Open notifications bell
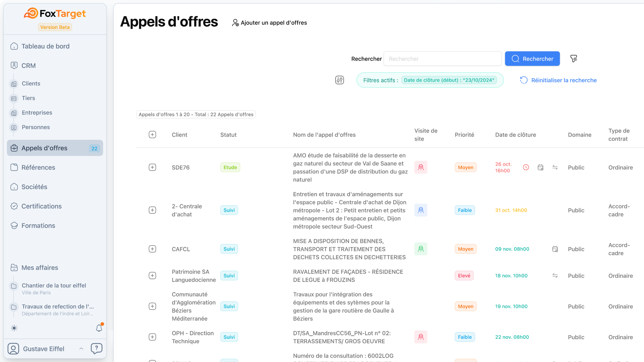Image resolution: width=644 pixels, height=362 pixels. (99, 328)
